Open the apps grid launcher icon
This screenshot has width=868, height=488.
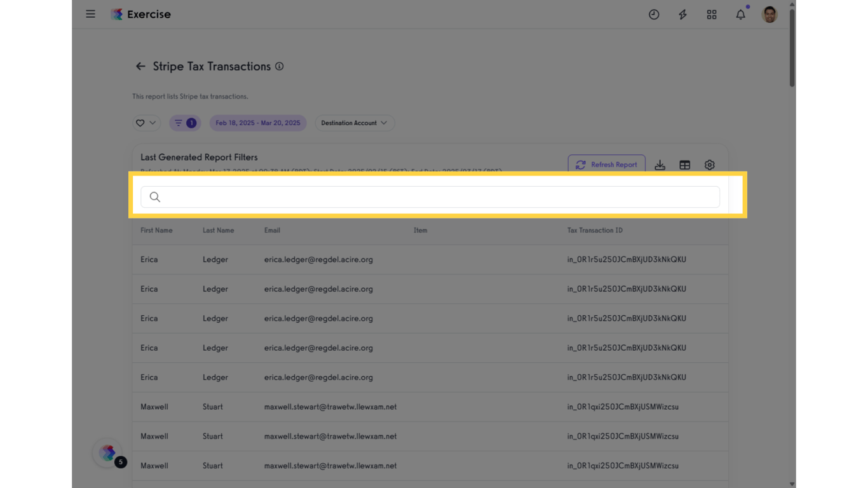tap(712, 14)
